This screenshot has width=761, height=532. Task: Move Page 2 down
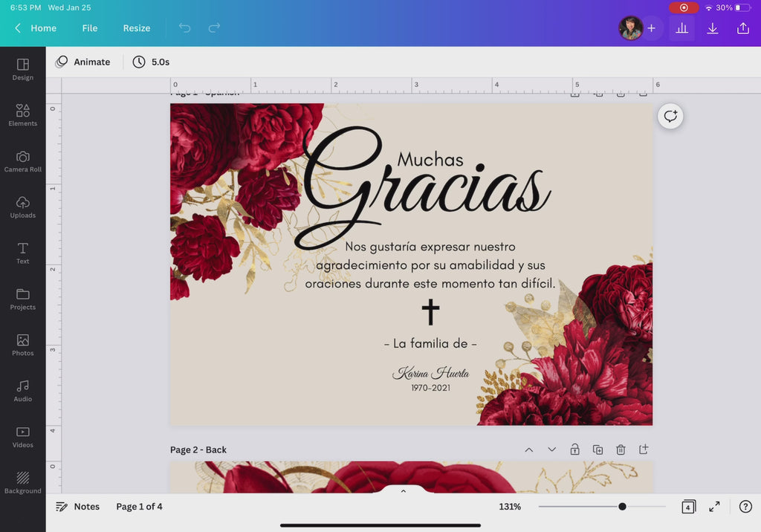(x=552, y=450)
